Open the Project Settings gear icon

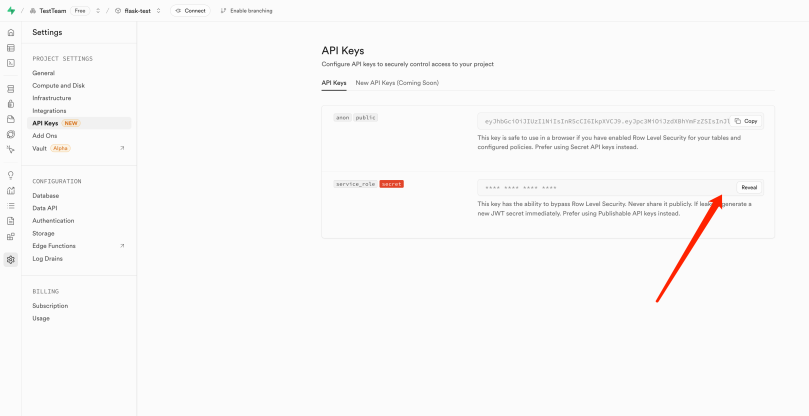[x=10, y=260]
